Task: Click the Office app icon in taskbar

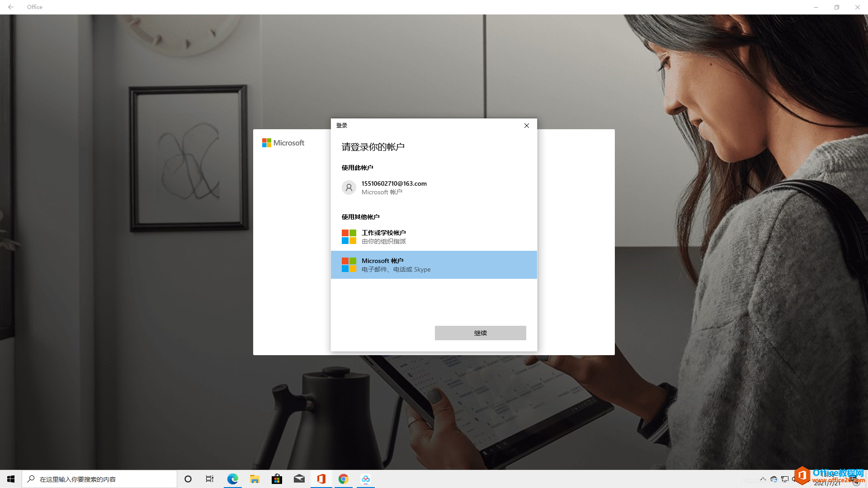Action: pos(321,479)
